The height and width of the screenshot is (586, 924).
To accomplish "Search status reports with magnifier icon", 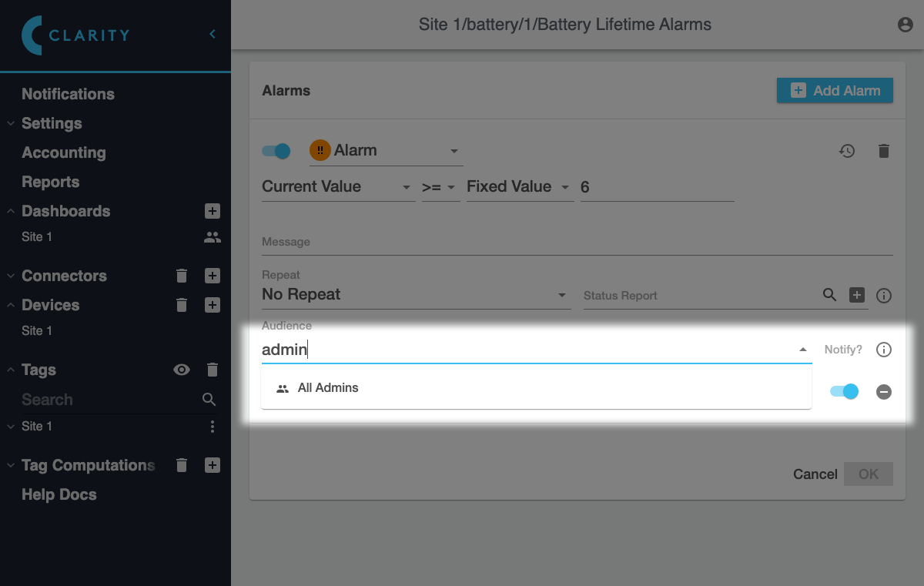I will [829, 295].
